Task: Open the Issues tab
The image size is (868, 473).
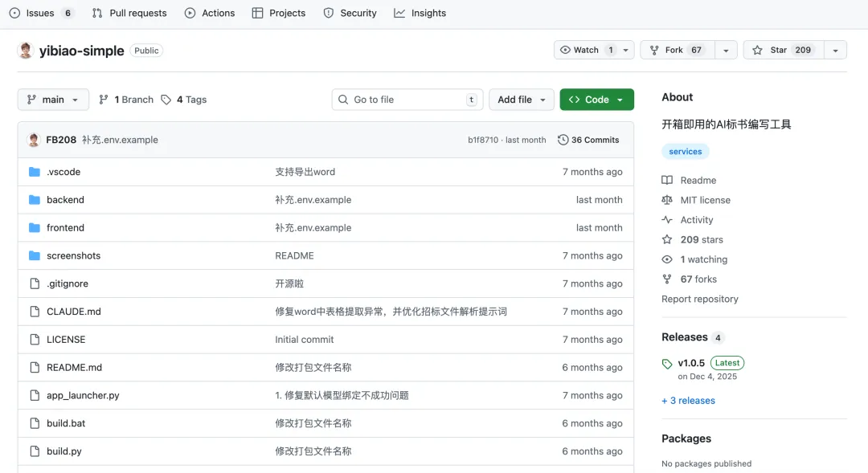Action: point(41,13)
